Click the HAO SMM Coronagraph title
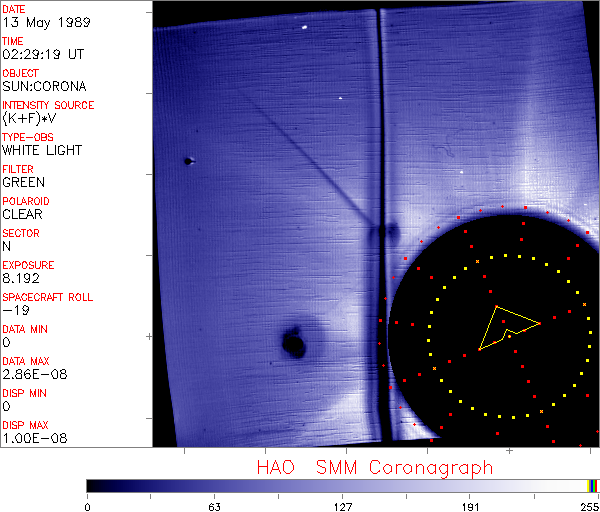 coord(375,468)
